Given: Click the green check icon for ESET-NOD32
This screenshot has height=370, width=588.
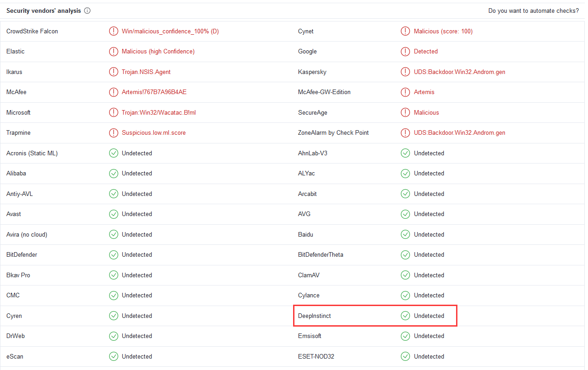Looking at the screenshot, I should (x=405, y=357).
